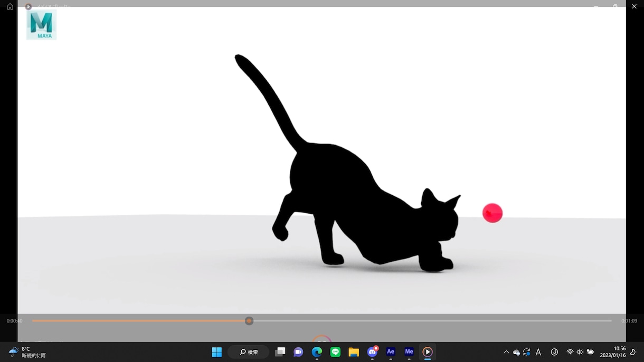Switch to Adobe Media Encoder in taskbar
The image size is (644, 362).
409,352
